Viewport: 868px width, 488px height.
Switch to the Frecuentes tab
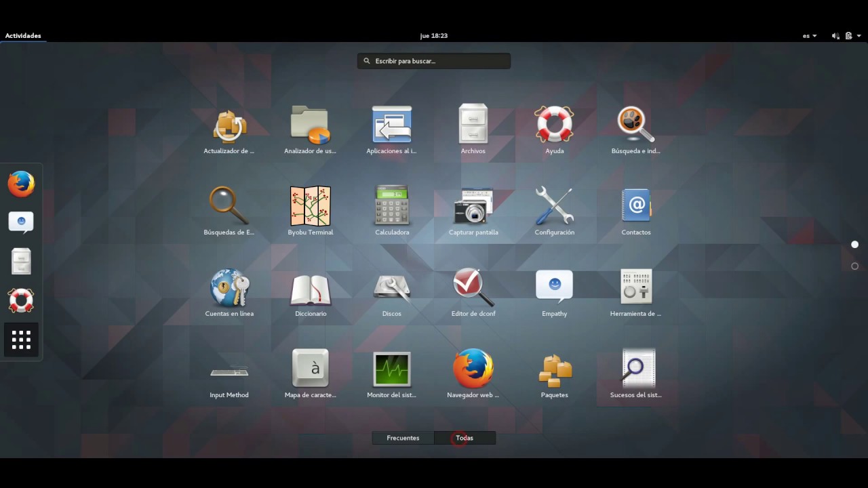pyautogui.click(x=403, y=438)
